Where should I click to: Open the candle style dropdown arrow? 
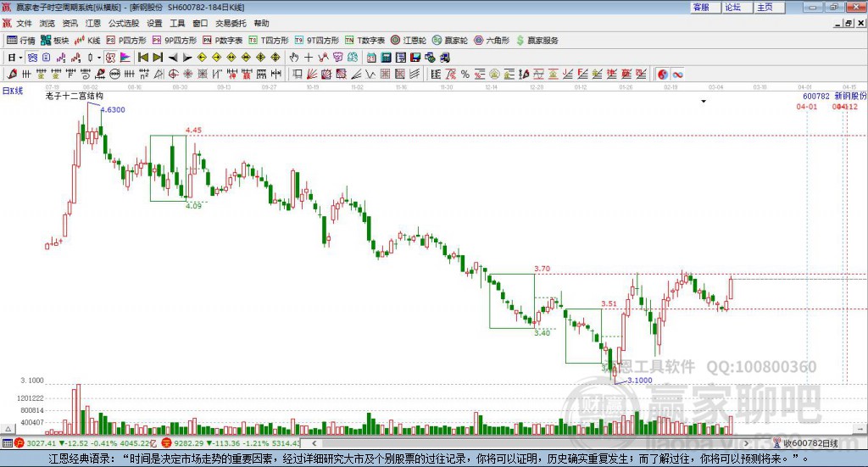(x=99, y=58)
